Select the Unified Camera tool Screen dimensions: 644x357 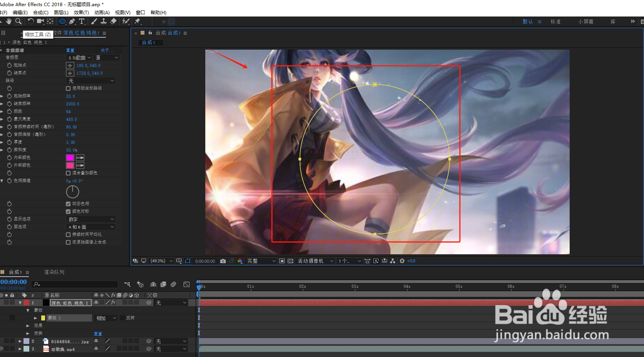(x=40, y=21)
